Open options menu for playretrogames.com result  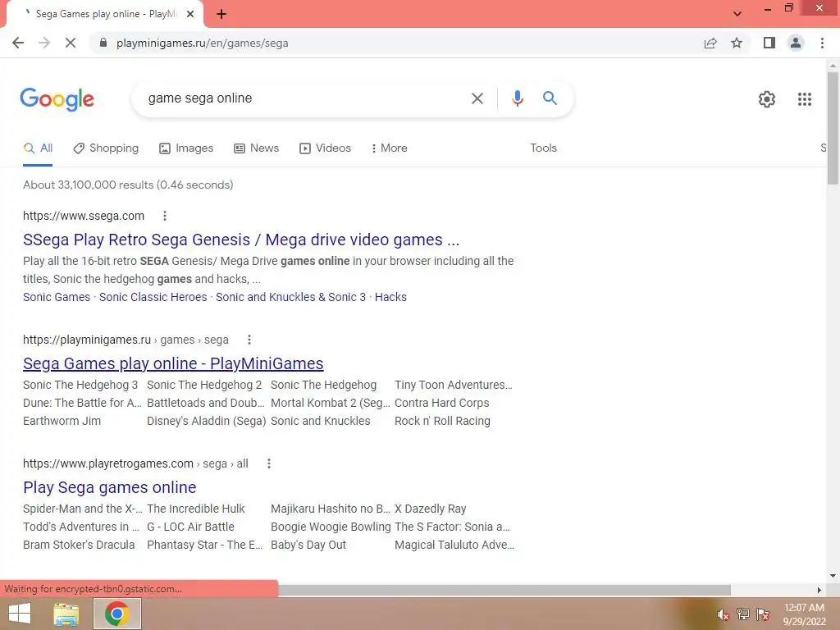(x=269, y=463)
